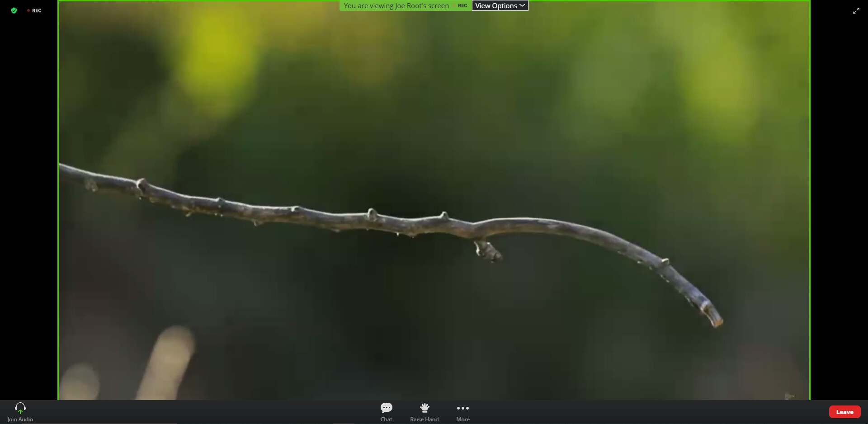
Task: Click the REC recording indicator at top left
Action: pyautogui.click(x=34, y=10)
